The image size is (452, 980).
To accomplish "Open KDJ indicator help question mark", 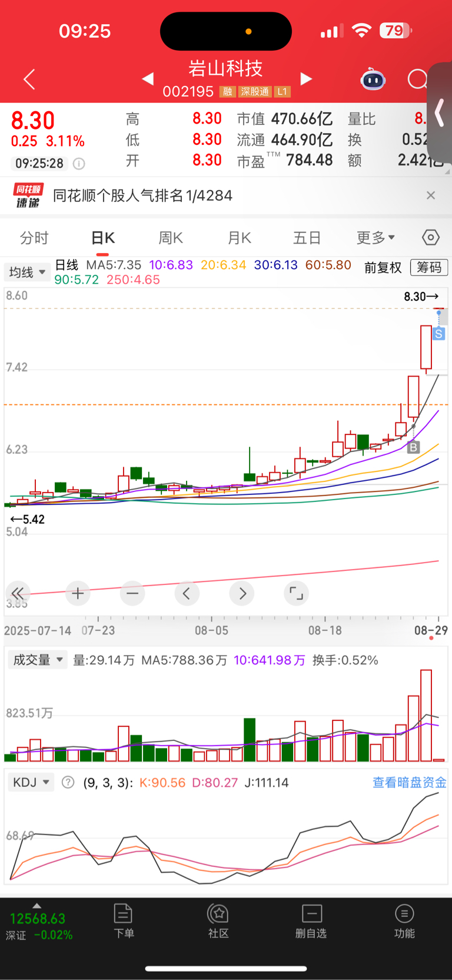I will tap(68, 782).
